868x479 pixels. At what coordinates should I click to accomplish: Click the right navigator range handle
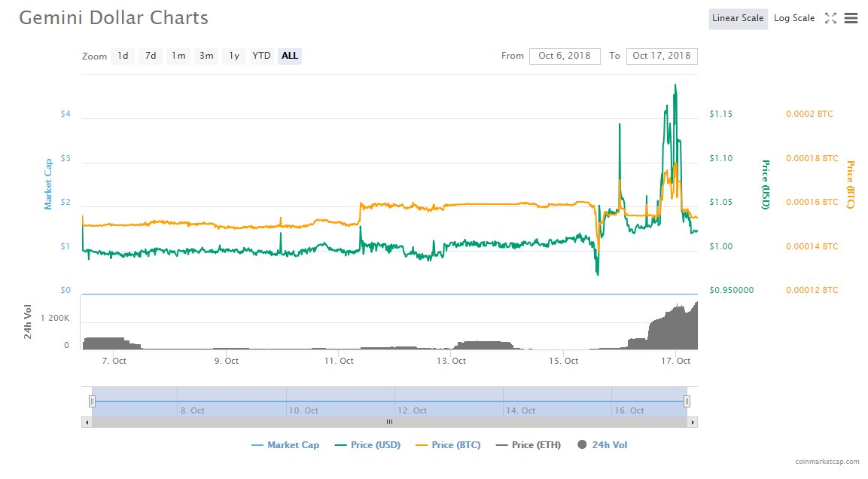click(x=687, y=401)
